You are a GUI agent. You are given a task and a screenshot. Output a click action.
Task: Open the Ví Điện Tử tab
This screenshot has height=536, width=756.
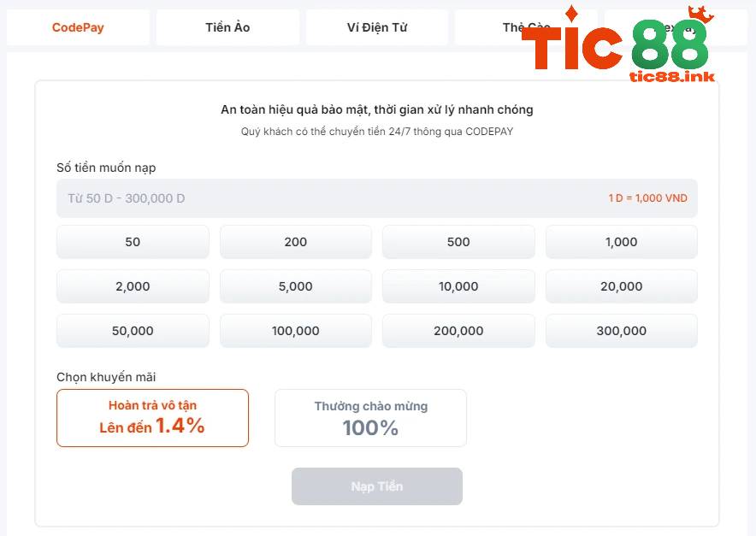[x=377, y=27]
